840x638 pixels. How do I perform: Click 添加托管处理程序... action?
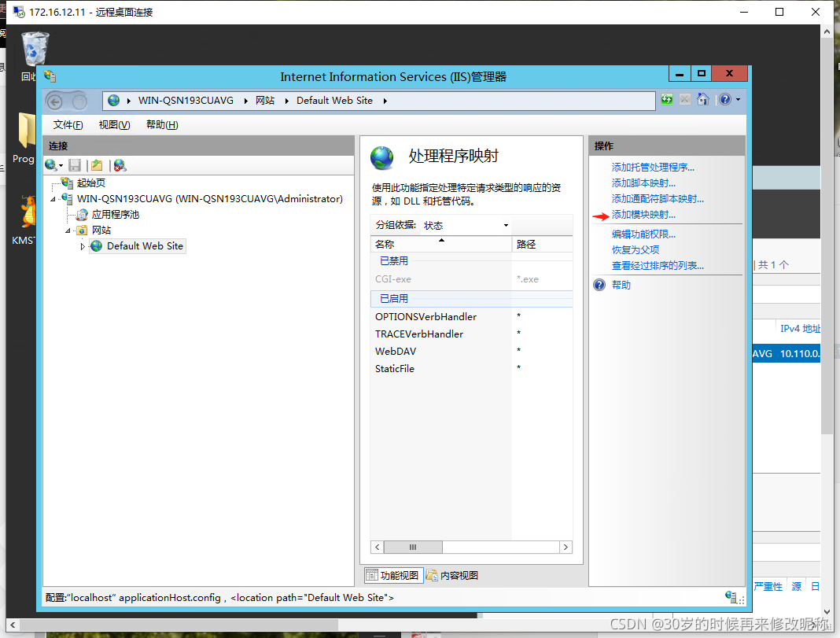(653, 168)
